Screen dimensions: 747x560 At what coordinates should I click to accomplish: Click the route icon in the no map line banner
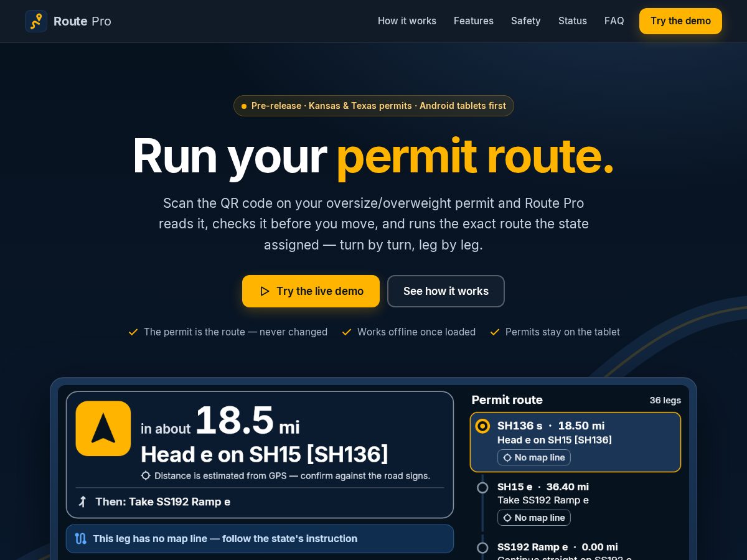tap(80, 539)
